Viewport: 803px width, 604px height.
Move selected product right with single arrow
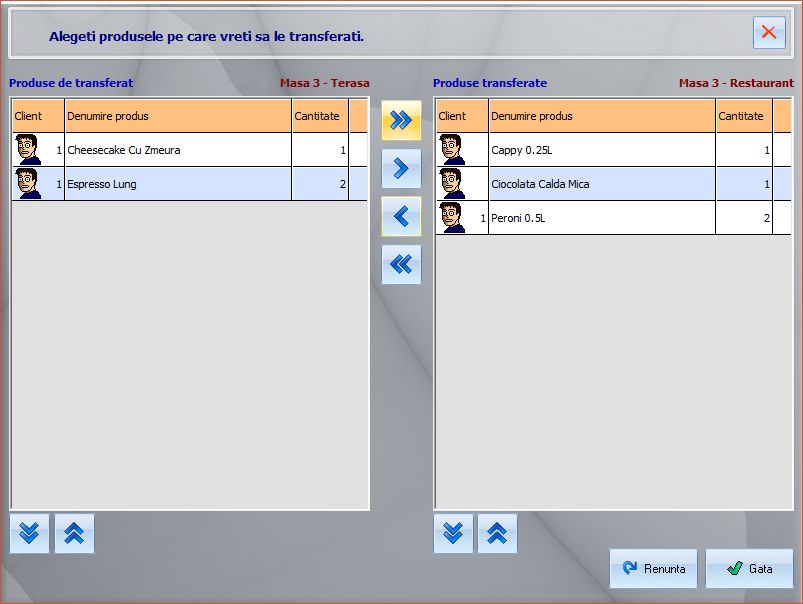[401, 169]
